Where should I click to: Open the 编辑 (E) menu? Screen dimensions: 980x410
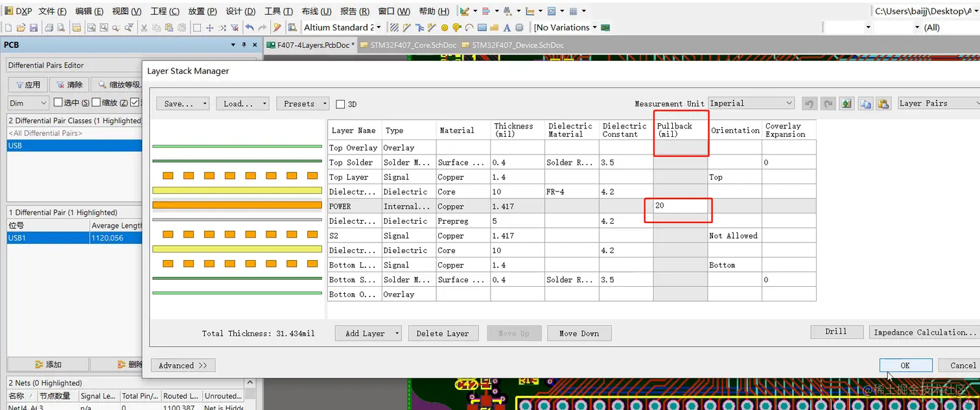[89, 11]
